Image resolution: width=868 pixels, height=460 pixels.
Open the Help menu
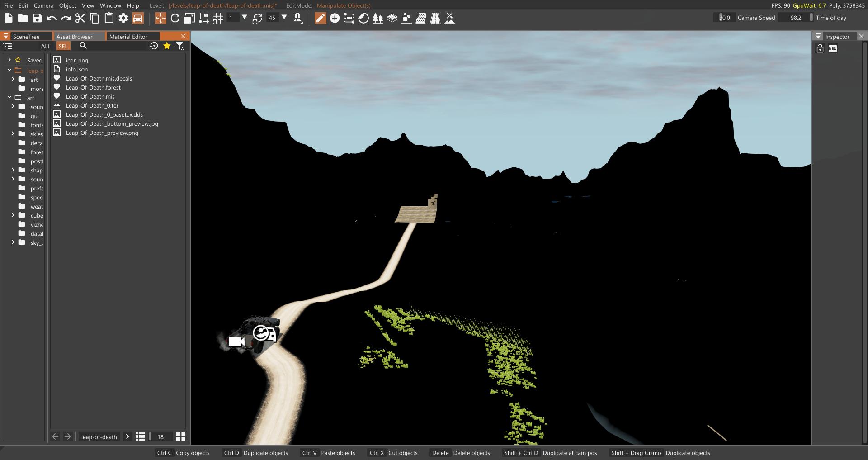pos(133,5)
